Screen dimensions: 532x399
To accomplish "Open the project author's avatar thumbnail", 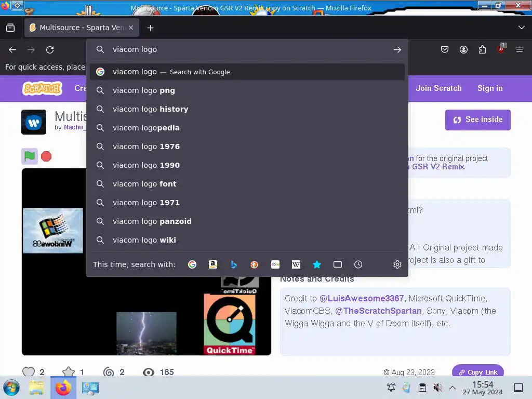I will click(x=34, y=122).
